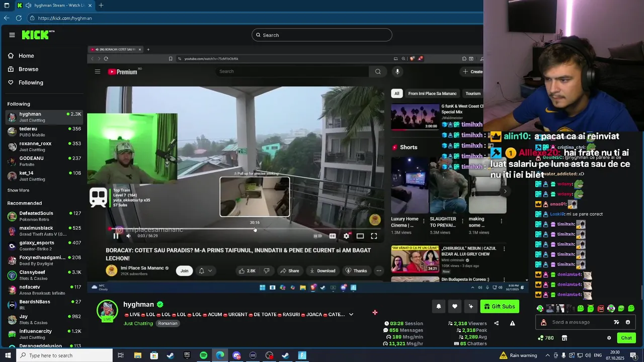Click the Kick search field
This screenshot has height=362, width=644.
pos(321,35)
